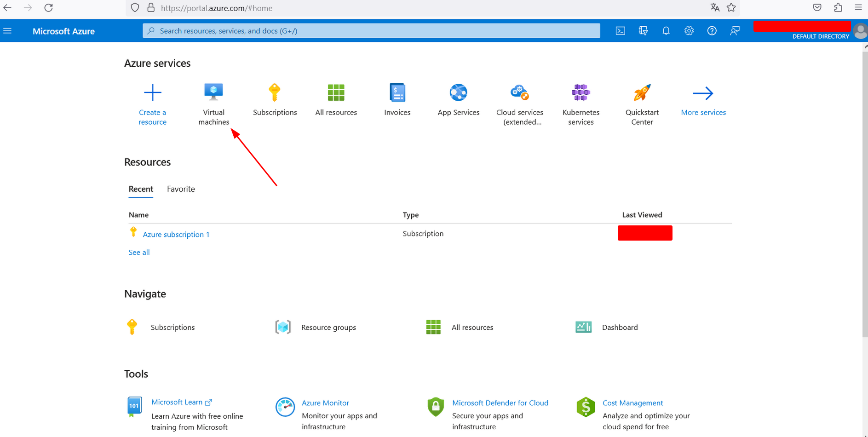Open the Cost Management link
Viewport: 868px width, 437px height.
pyautogui.click(x=632, y=403)
